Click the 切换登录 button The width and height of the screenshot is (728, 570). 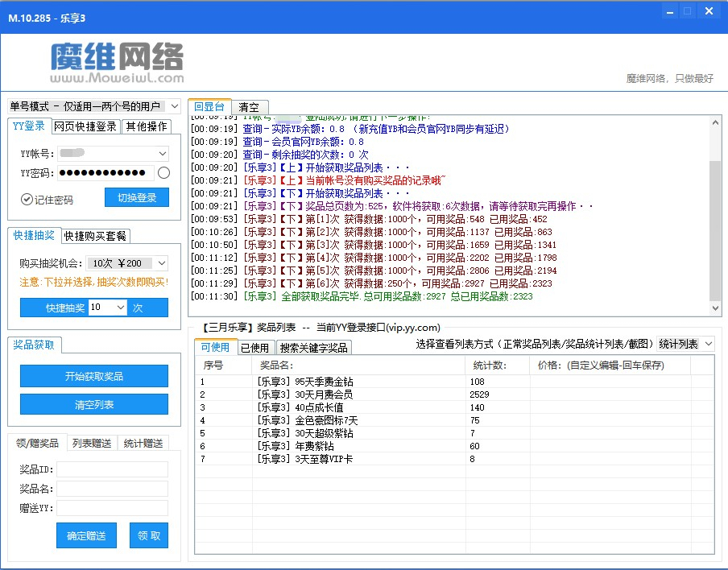(x=137, y=197)
